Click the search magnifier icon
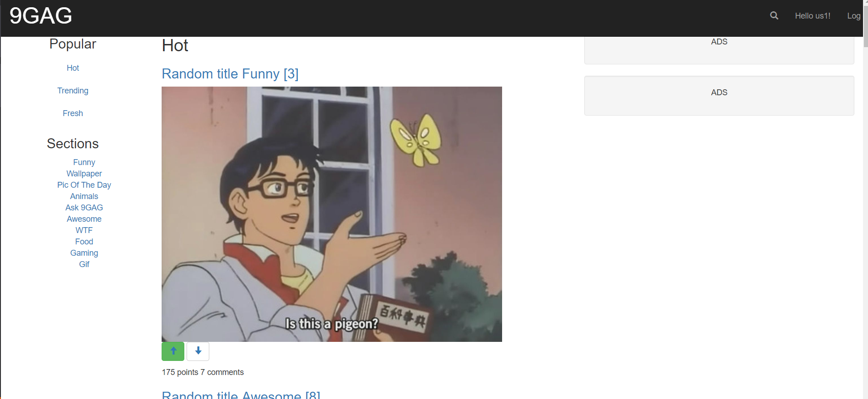Screen dimensions: 868x399 coord(774,16)
